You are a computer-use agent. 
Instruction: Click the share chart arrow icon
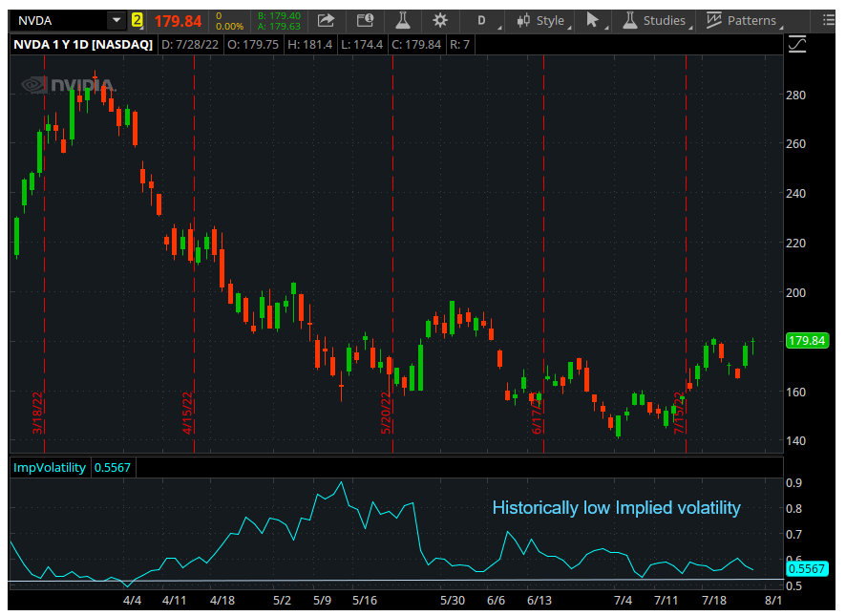click(x=326, y=21)
